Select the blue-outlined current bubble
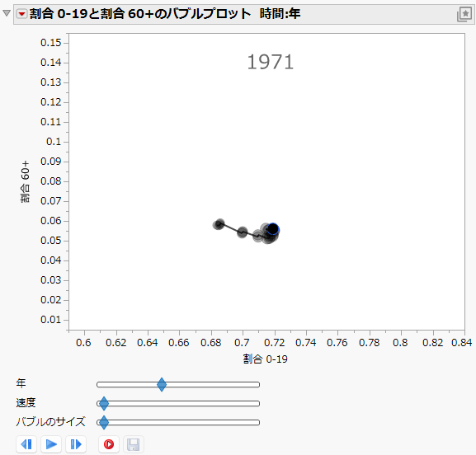Viewport: 476px width, 455px height. [x=273, y=229]
